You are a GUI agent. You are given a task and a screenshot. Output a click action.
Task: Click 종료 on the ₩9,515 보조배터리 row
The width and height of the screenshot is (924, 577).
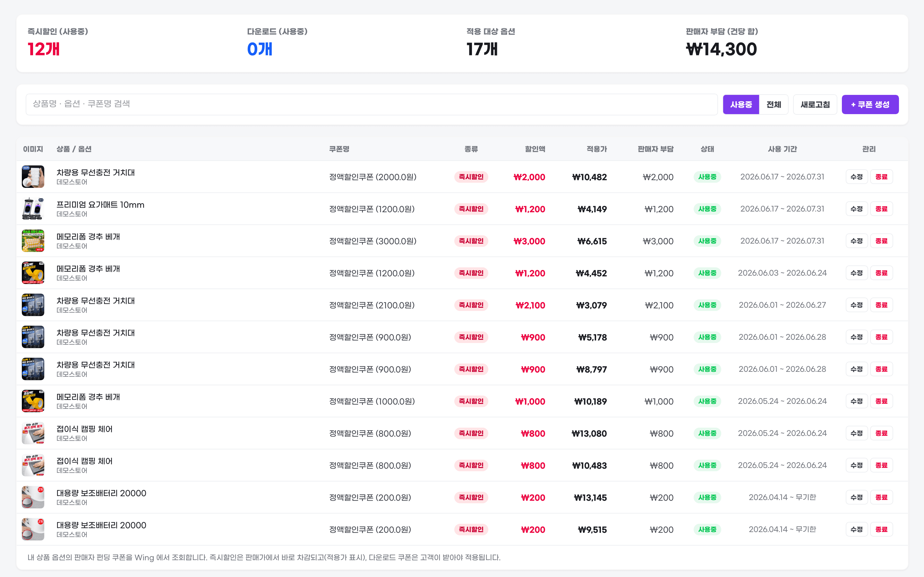point(881,529)
